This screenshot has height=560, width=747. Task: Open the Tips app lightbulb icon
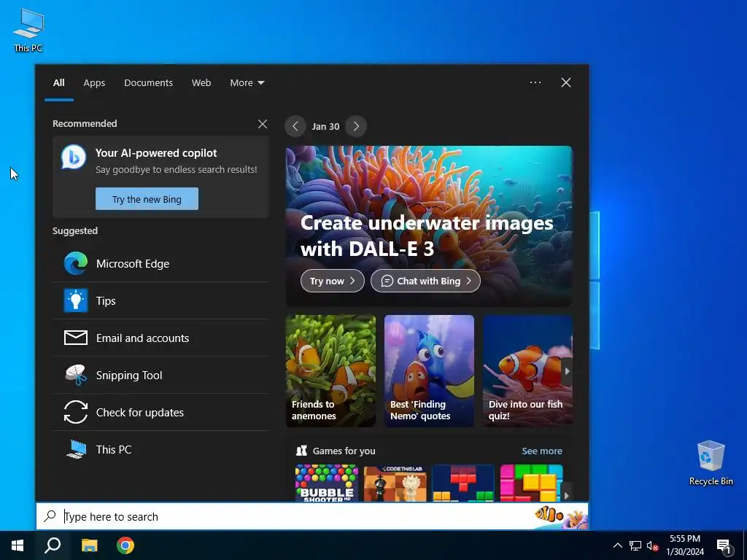click(76, 300)
